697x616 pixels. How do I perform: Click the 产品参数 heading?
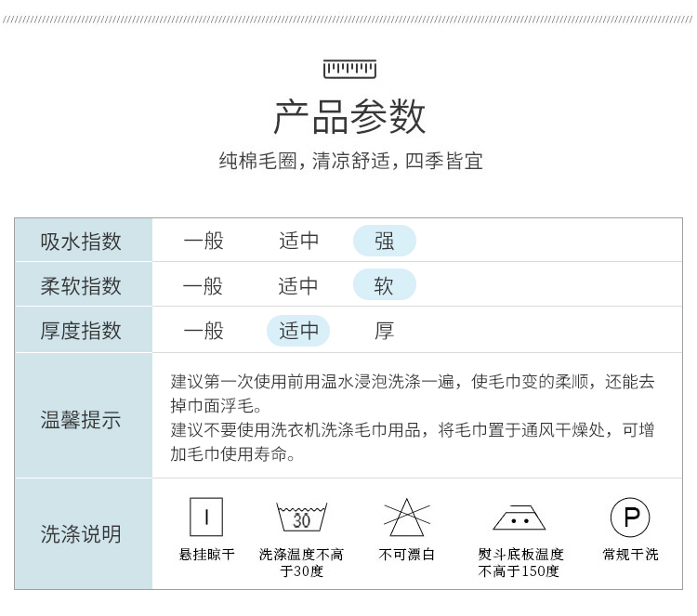(x=349, y=117)
